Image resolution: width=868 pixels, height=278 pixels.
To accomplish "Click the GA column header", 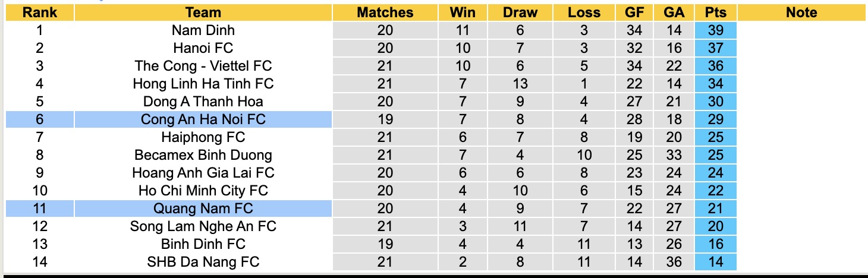I will pos(675,12).
